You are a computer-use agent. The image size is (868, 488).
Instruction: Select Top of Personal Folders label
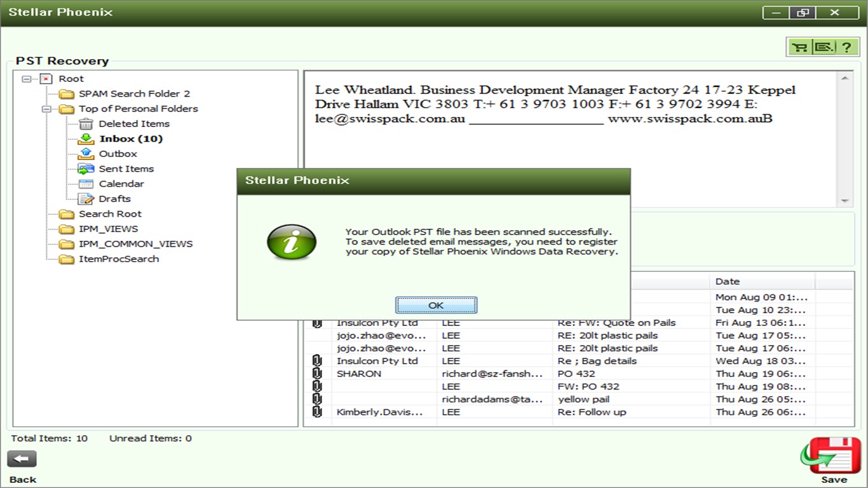(138, 109)
